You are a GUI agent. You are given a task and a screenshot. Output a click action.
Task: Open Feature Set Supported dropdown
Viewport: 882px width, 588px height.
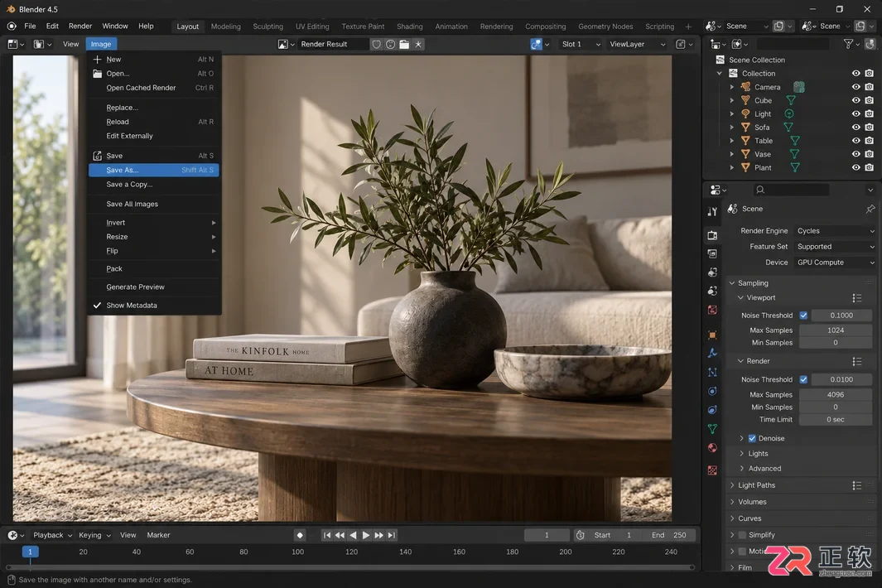[x=835, y=247]
